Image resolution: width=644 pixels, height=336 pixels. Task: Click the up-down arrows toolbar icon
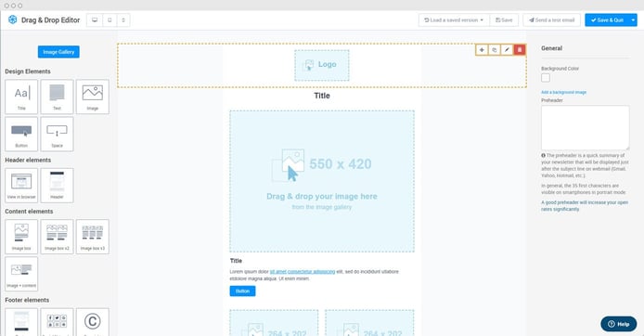[x=123, y=20]
